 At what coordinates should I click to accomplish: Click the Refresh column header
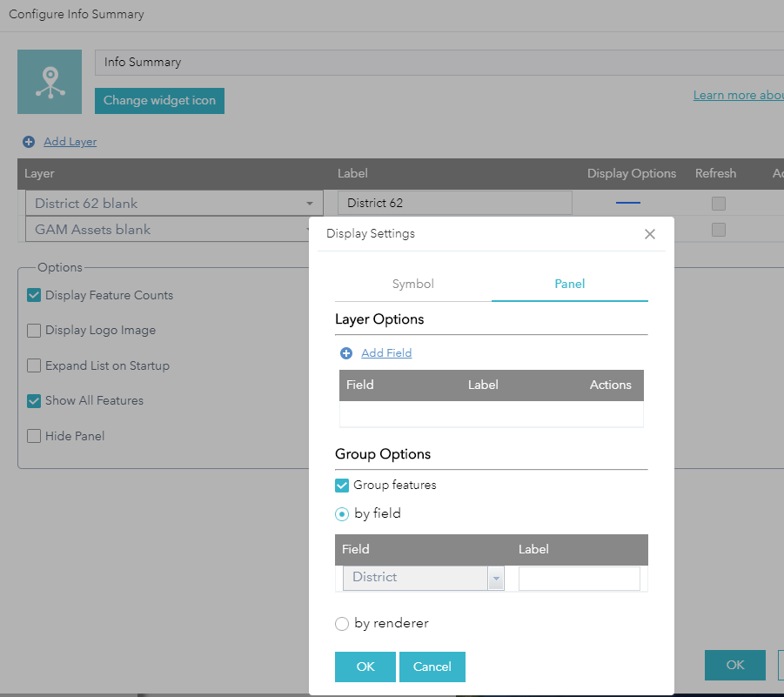pos(715,173)
